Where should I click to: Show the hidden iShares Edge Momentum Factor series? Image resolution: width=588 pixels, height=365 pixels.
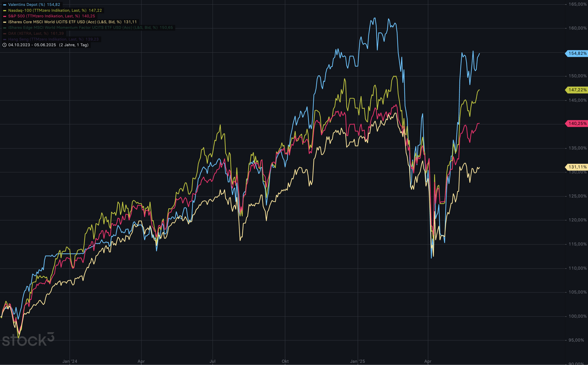click(x=88, y=27)
